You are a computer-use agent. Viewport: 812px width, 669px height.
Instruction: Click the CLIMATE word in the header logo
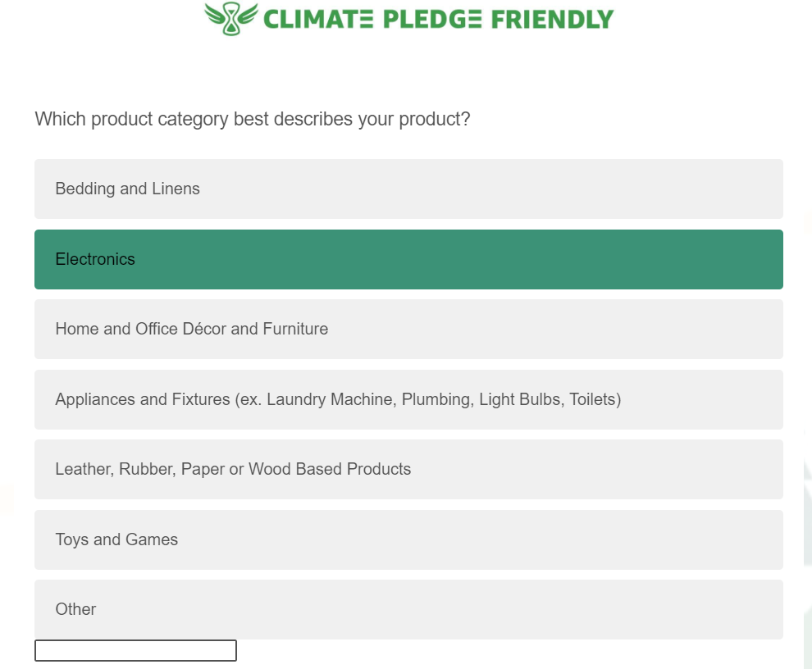click(318, 20)
